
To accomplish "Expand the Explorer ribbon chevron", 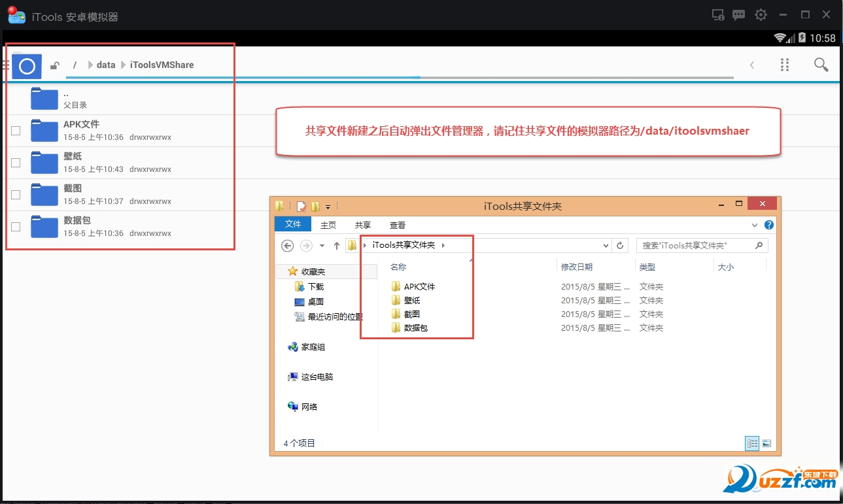I will click(x=755, y=224).
